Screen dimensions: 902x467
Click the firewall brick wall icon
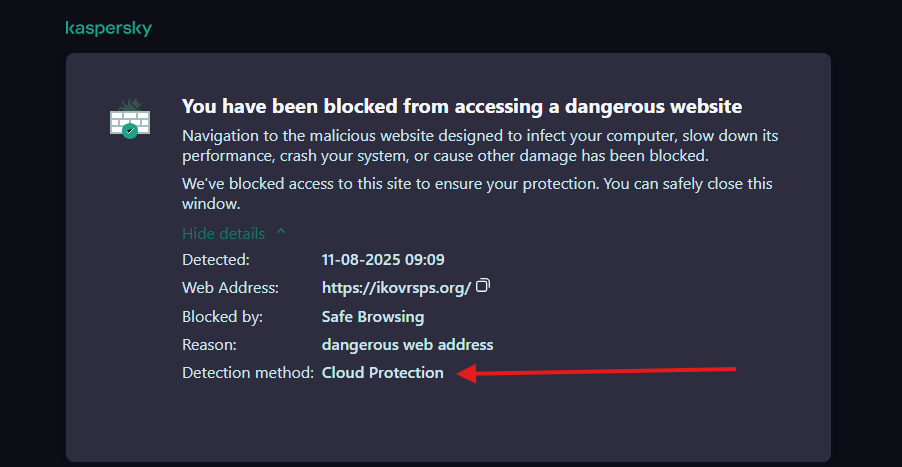click(x=130, y=118)
